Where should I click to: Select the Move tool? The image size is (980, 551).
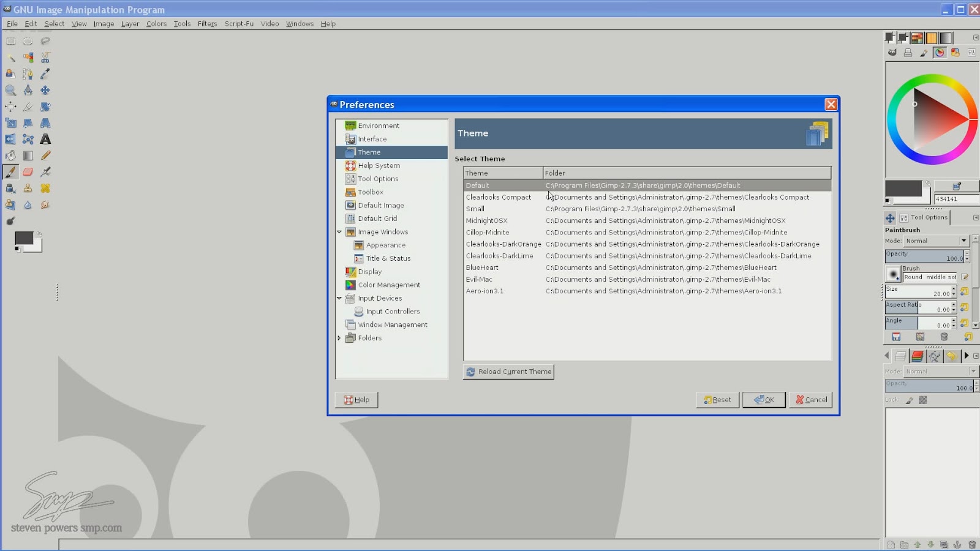pos(45,90)
